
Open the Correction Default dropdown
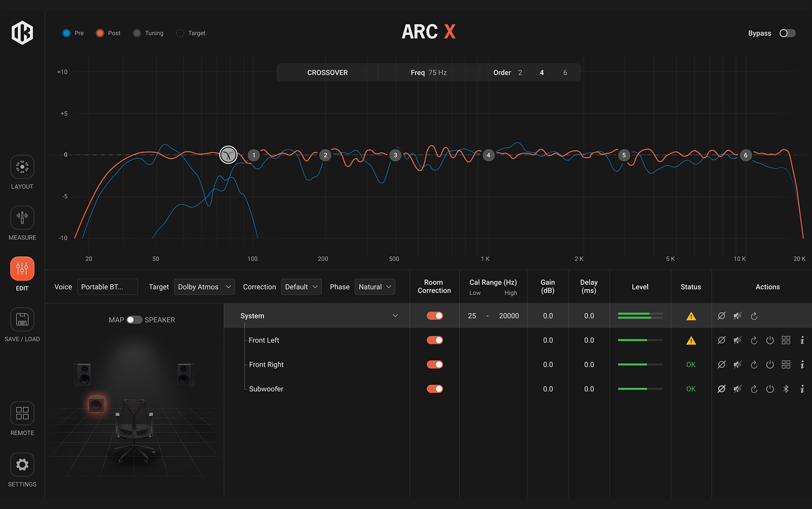[301, 287]
